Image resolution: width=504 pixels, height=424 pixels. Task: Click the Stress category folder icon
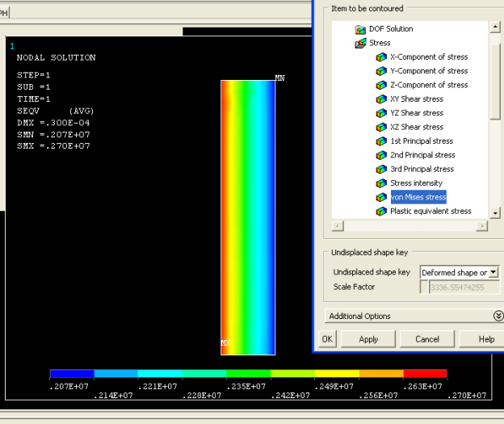361,43
